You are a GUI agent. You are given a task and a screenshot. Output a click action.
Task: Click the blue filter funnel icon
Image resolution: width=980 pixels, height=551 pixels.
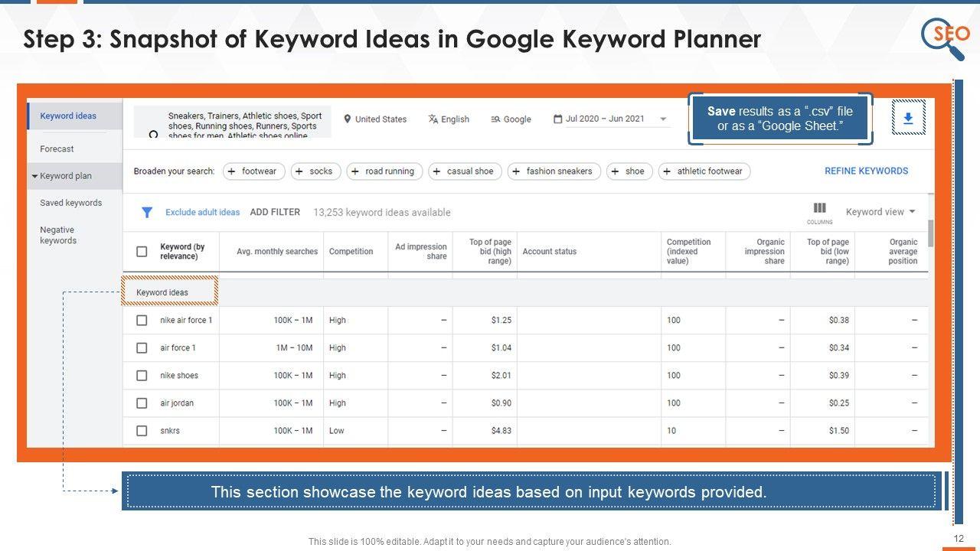(x=147, y=213)
